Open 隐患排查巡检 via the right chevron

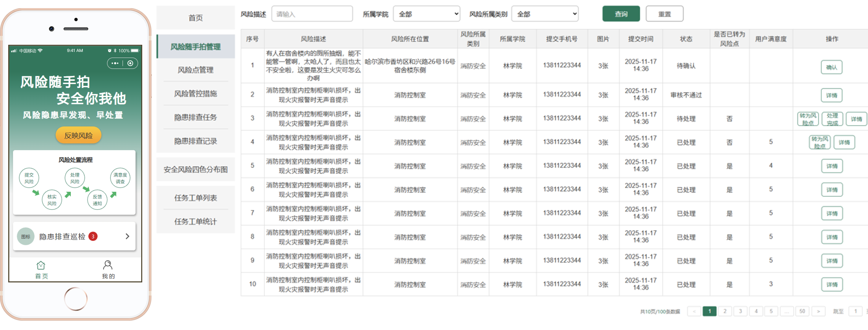click(x=127, y=236)
